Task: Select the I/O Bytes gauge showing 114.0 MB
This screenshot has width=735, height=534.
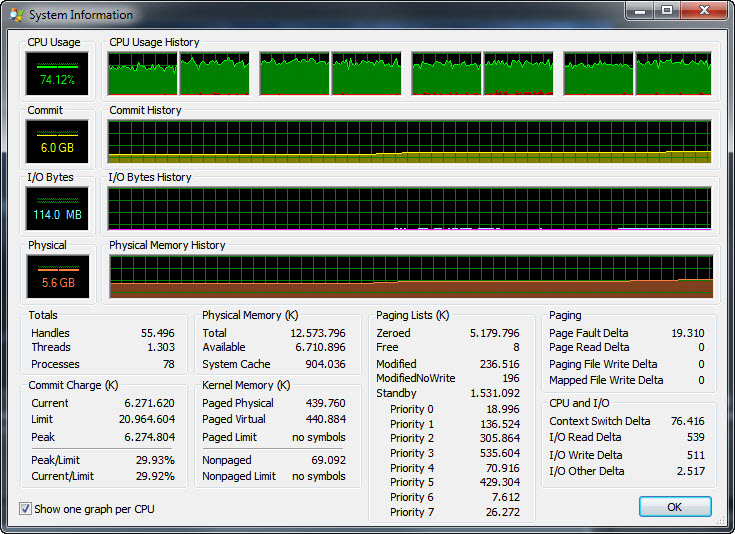Action: 57,208
